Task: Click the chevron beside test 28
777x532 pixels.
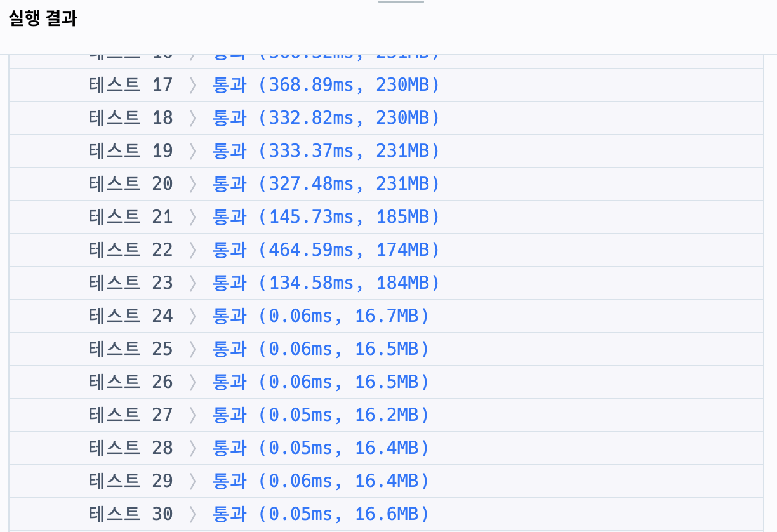Action: coord(192,448)
